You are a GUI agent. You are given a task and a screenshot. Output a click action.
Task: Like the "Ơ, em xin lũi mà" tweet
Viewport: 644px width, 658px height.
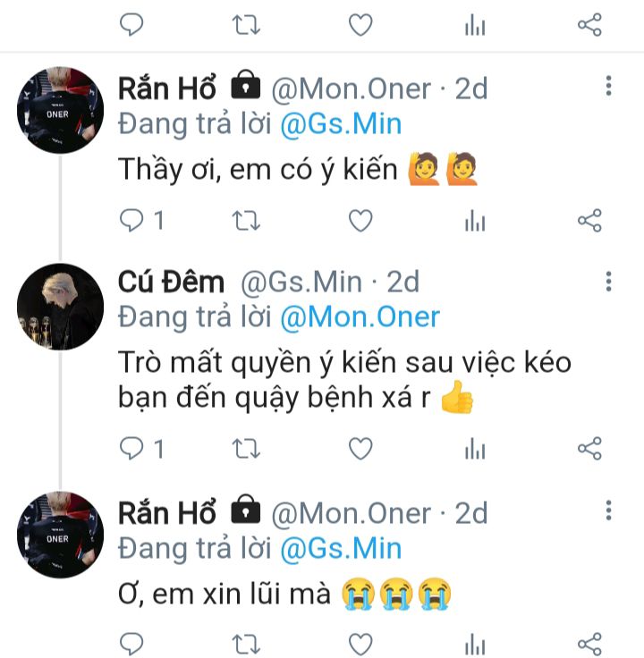tap(360, 644)
